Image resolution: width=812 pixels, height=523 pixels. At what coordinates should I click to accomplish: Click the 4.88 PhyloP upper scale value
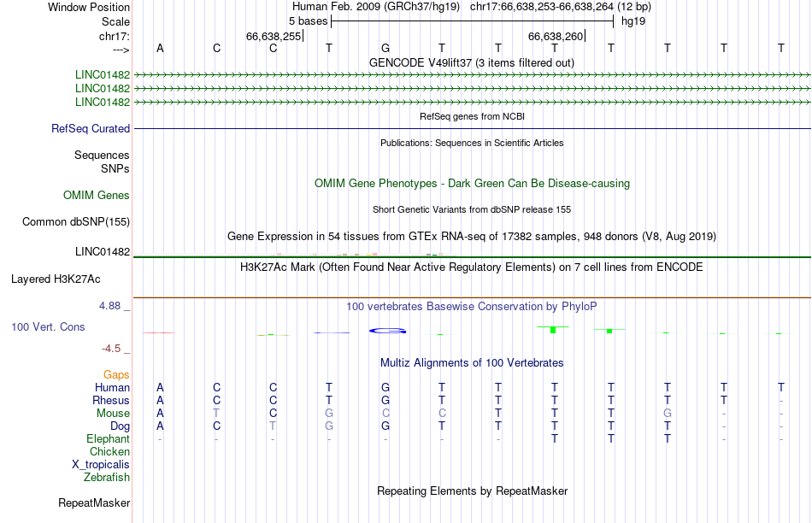coord(109,306)
